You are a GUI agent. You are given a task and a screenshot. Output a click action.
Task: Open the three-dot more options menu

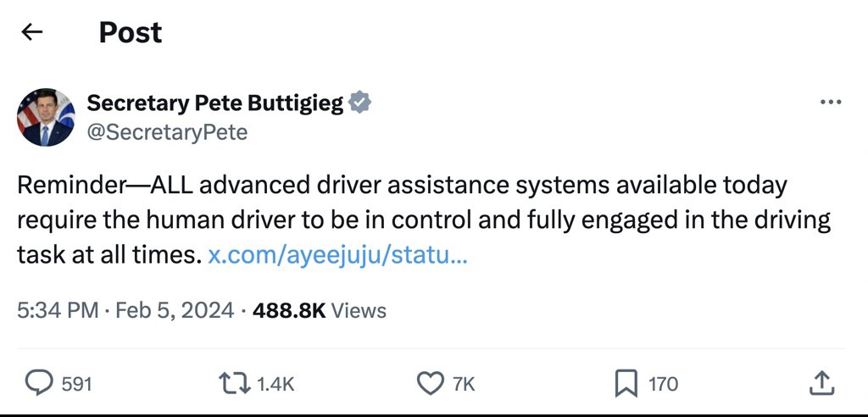[x=831, y=103]
